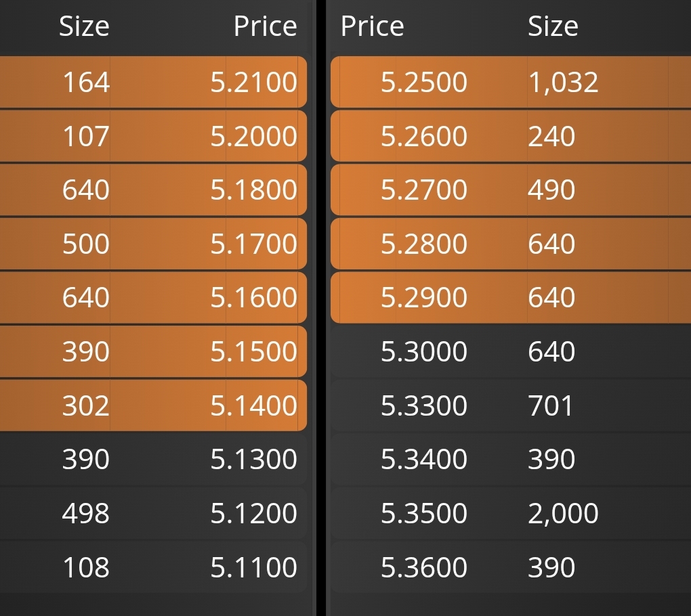The height and width of the screenshot is (616, 691).
Task: Click the bid size 302 cell
Action: (x=85, y=405)
